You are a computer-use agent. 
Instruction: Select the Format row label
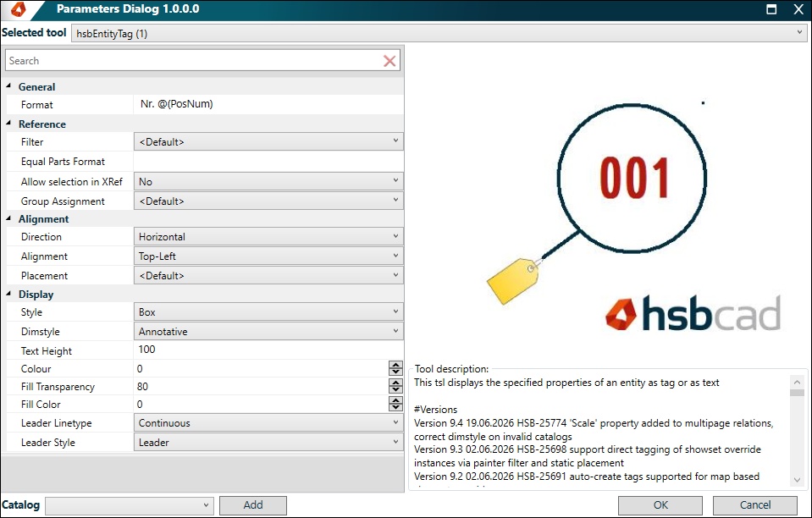(x=36, y=105)
